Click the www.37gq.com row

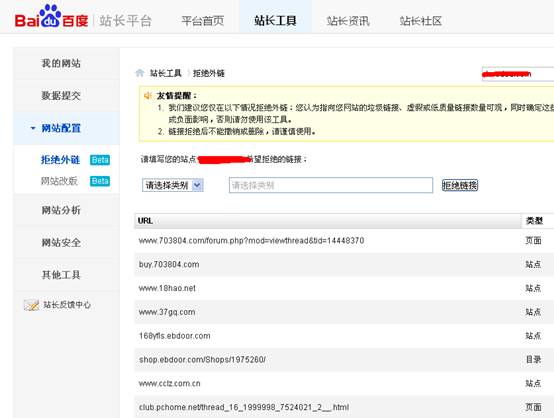tap(344, 312)
